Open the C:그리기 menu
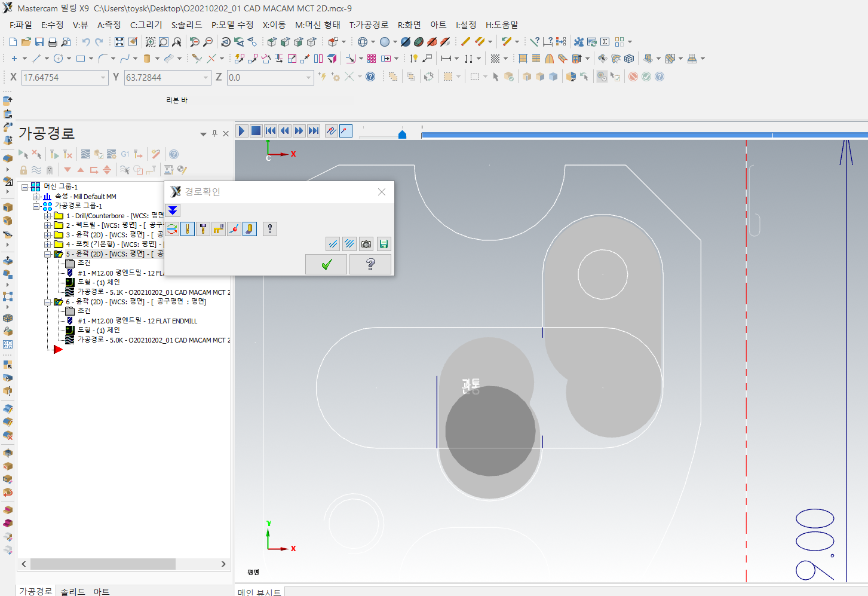This screenshot has height=596, width=868. tap(146, 25)
